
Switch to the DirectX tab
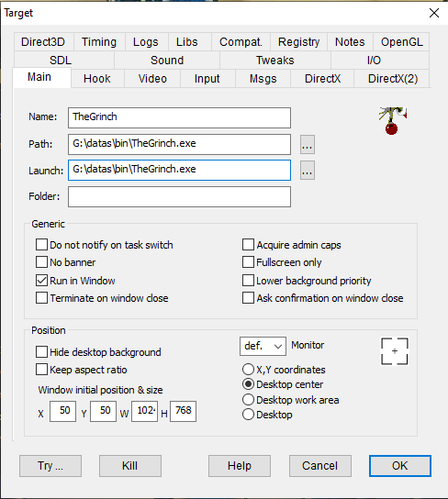point(322,79)
